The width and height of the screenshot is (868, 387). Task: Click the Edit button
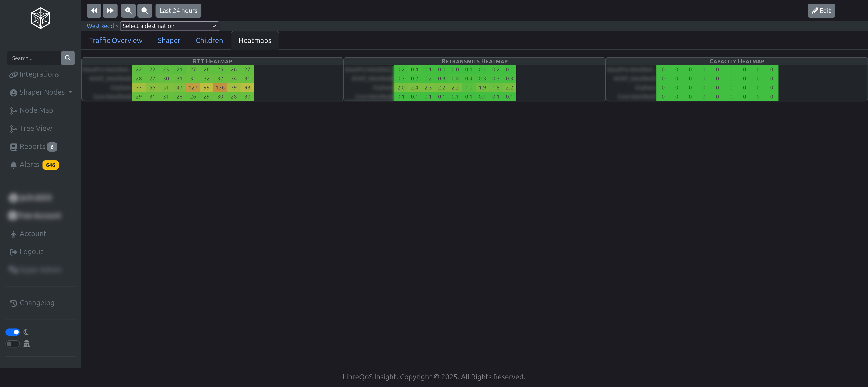click(x=821, y=10)
